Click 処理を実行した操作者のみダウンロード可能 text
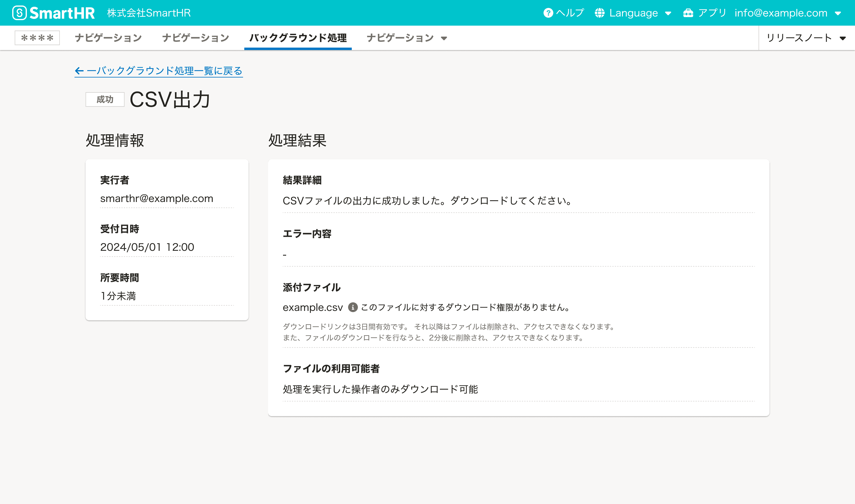This screenshot has width=855, height=504. 380,389
